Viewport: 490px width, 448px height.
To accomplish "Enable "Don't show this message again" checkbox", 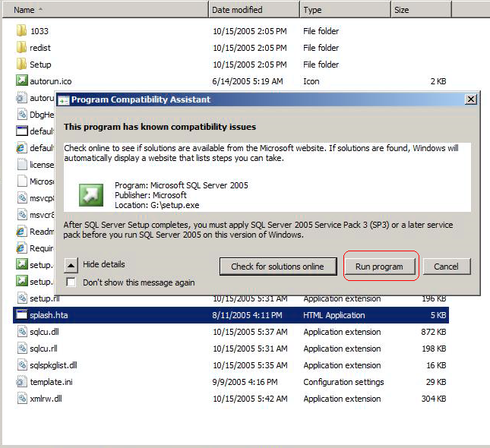I will [71, 282].
